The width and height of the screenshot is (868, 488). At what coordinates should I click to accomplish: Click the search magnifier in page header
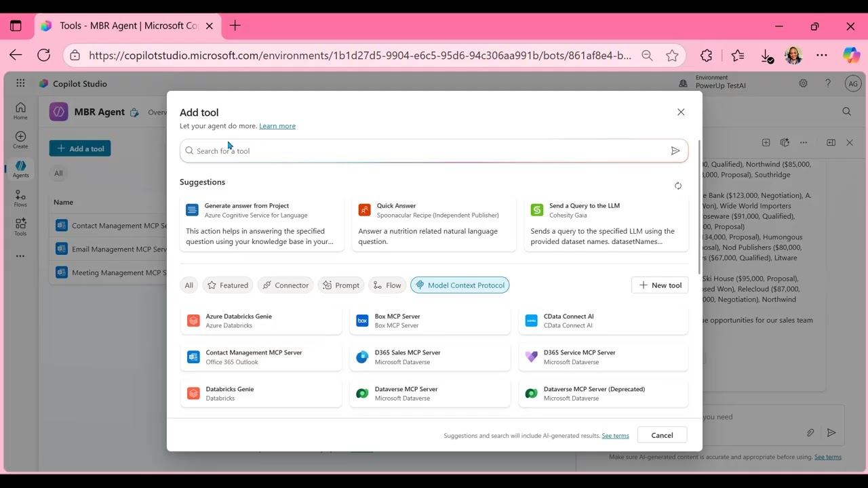[x=846, y=112]
